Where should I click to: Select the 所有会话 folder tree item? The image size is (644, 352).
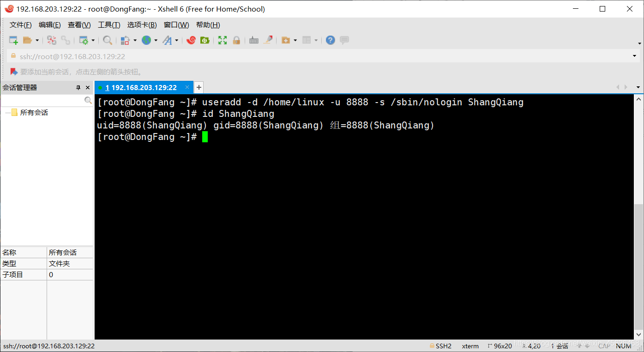click(34, 112)
